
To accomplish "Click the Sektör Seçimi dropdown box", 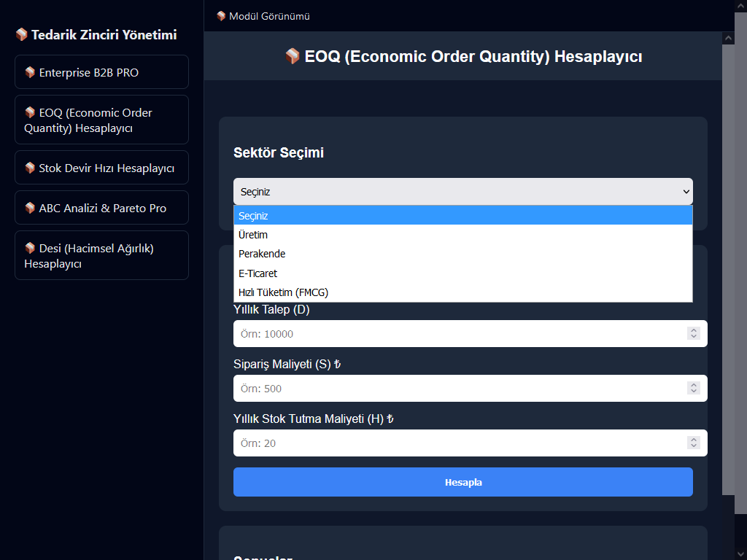I will click(x=462, y=192).
